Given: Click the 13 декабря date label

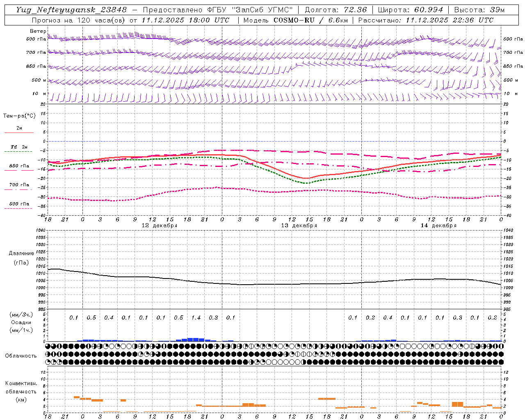Looking at the screenshot, I should point(299,226).
